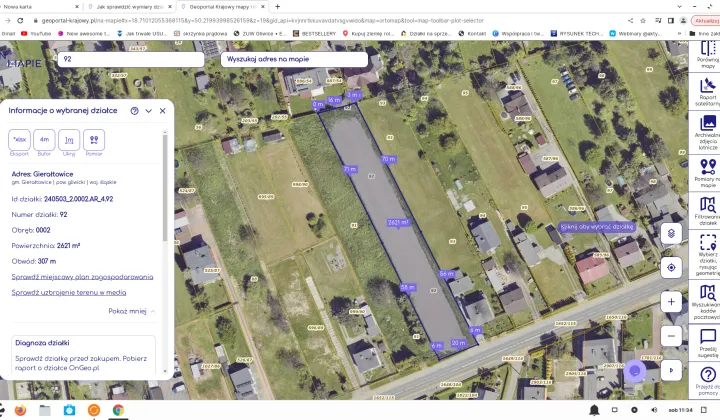
Task: Click the 71 m edge label on parcel
Action: coord(349,169)
